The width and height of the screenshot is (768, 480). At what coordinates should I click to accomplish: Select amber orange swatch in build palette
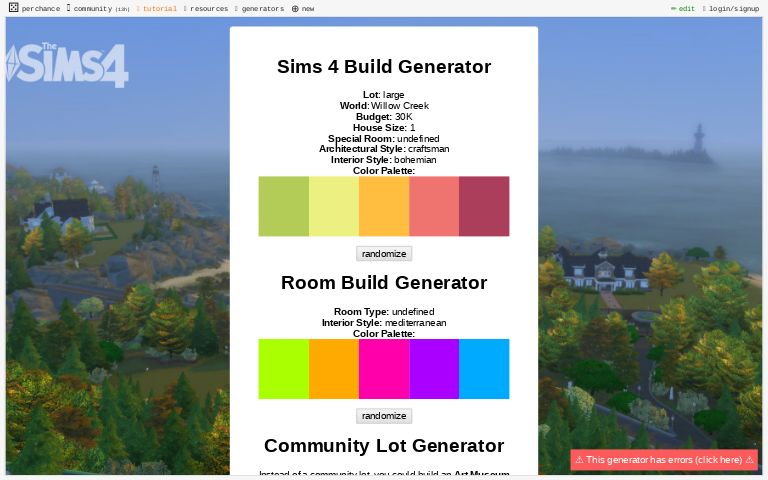(x=384, y=206)
